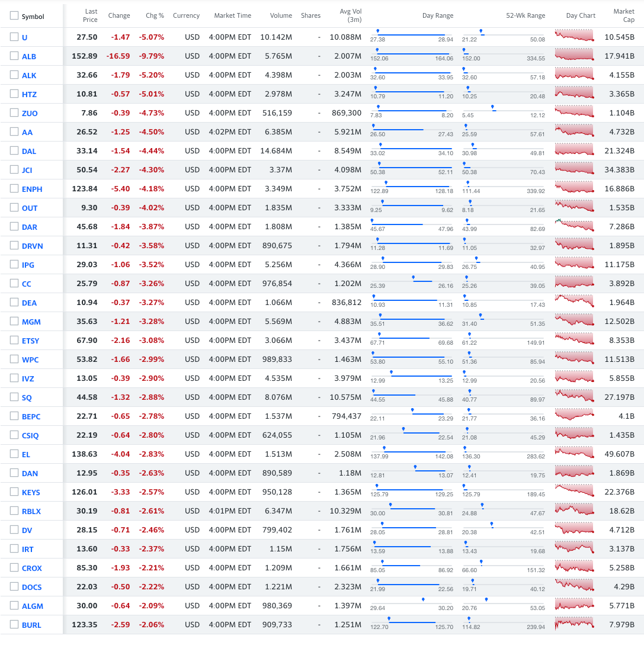Sort by Day Range header
The image size is (644, 645).
tap(437, 15)
